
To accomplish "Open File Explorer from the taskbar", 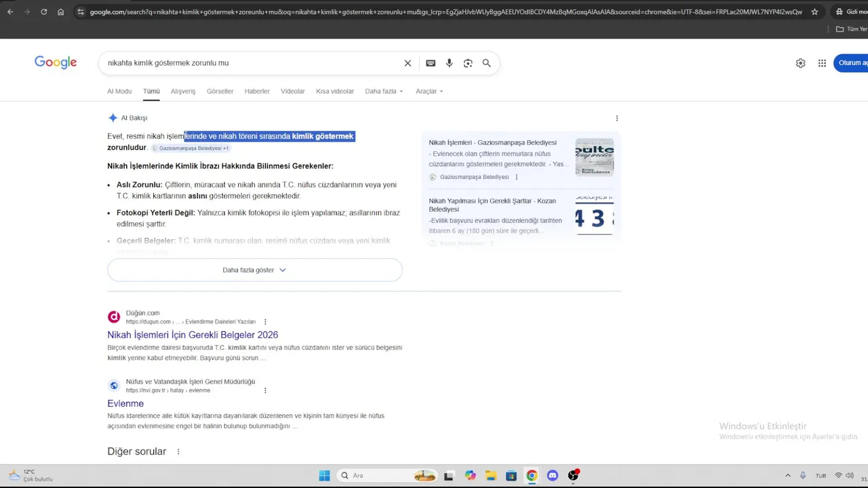I will [x=490, y=476].
